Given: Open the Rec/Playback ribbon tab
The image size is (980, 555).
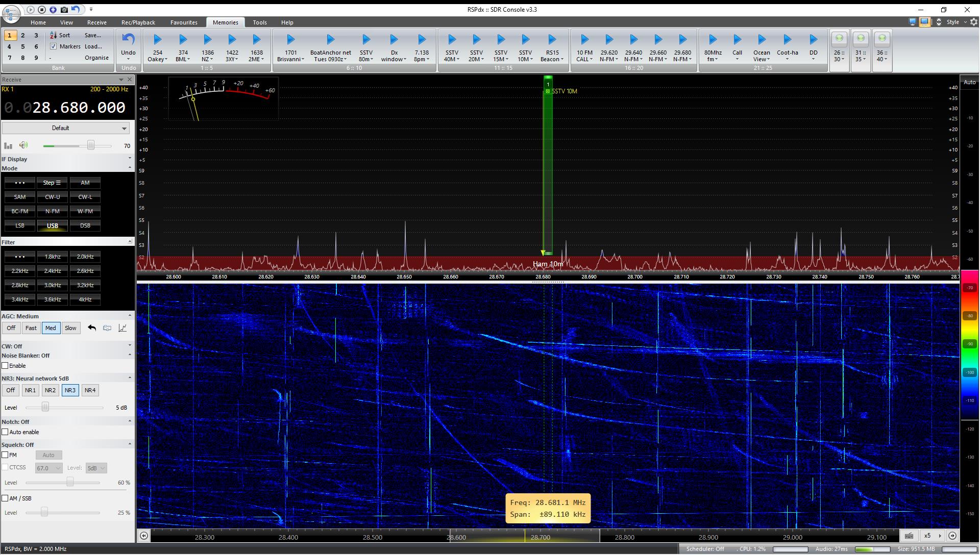Looking at the screenshot, I should click(x=138, y=22).
